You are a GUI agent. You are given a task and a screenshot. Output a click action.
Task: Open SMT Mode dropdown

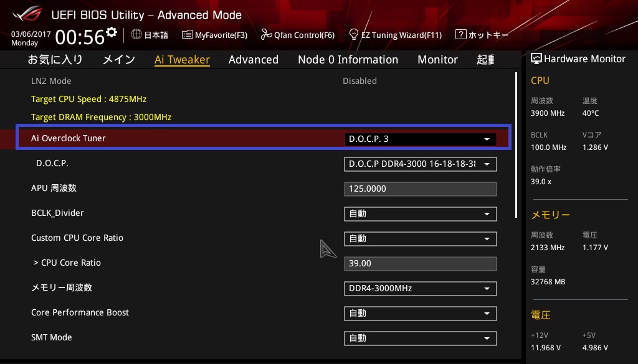pos(420,338)
